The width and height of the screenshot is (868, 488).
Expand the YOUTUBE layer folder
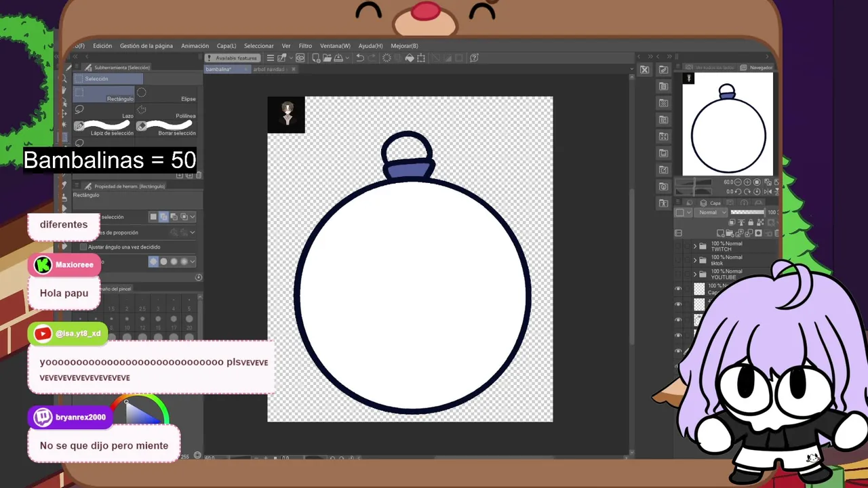695,274
